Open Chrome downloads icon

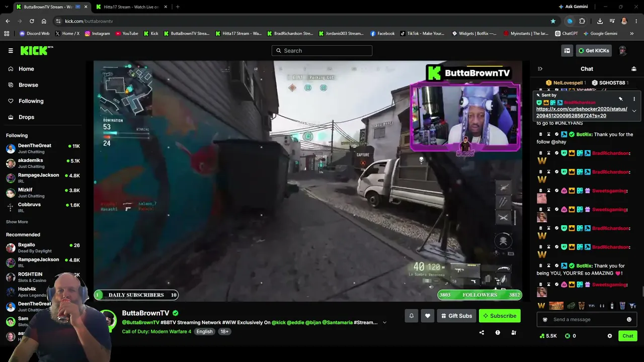pyautogui.click(x=600, y=21)
